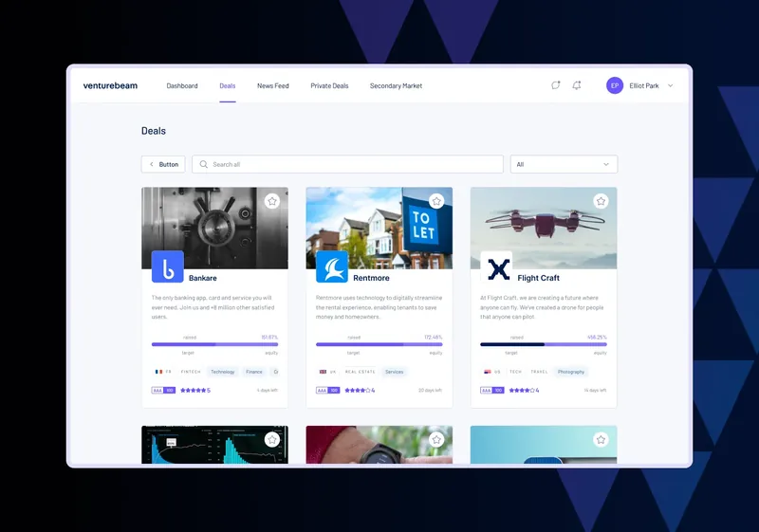Click the TRAVEL label on Flight Craft
This screenshot has height=532, width=759.
click(x=539, y=372)
